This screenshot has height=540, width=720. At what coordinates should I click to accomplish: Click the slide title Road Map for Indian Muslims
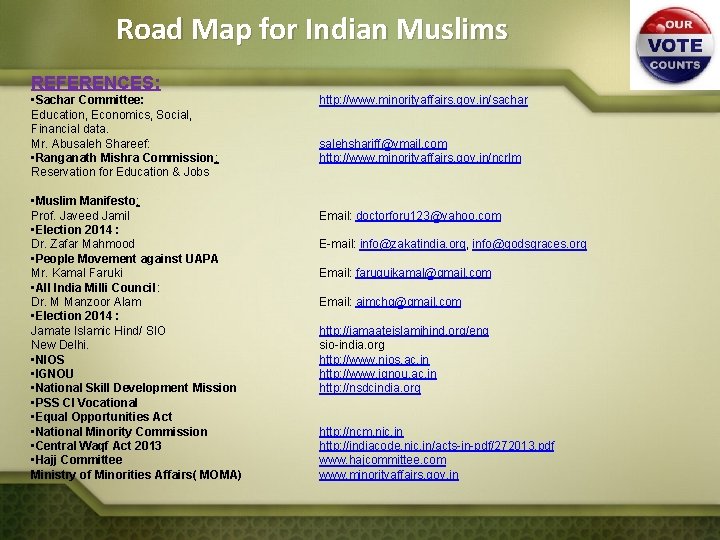(x=312, y=29)
